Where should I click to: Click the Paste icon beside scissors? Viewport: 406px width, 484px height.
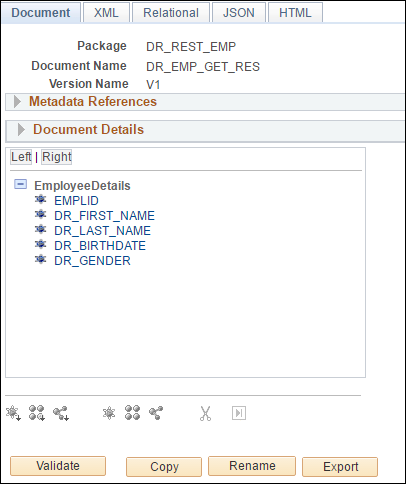click(x=239, y=413)
